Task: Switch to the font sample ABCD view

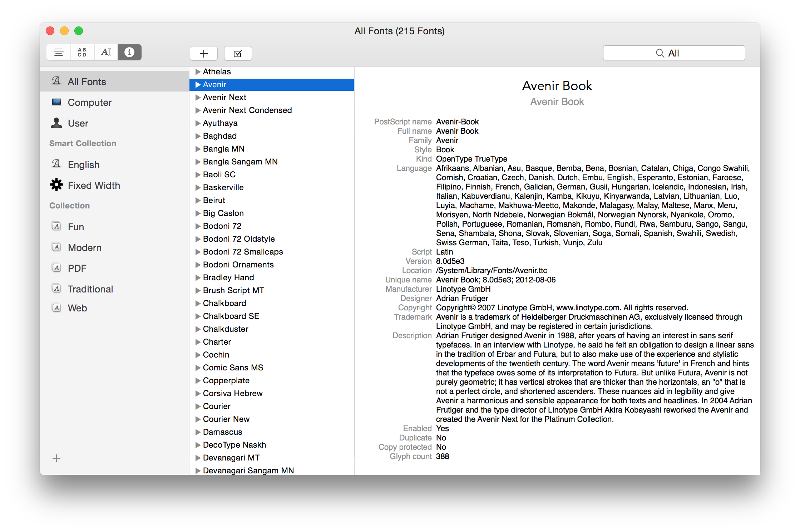Action: point(82,52)
